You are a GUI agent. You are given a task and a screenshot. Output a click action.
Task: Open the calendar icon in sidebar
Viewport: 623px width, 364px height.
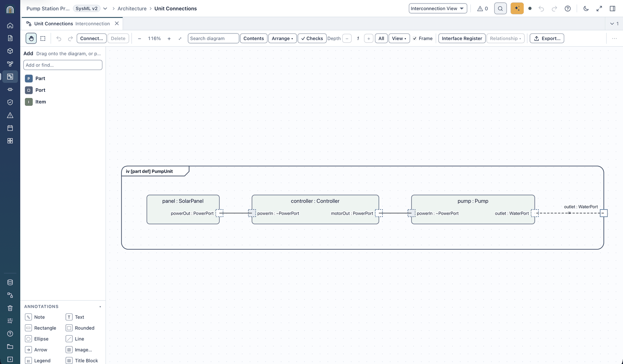click(10, 128)
